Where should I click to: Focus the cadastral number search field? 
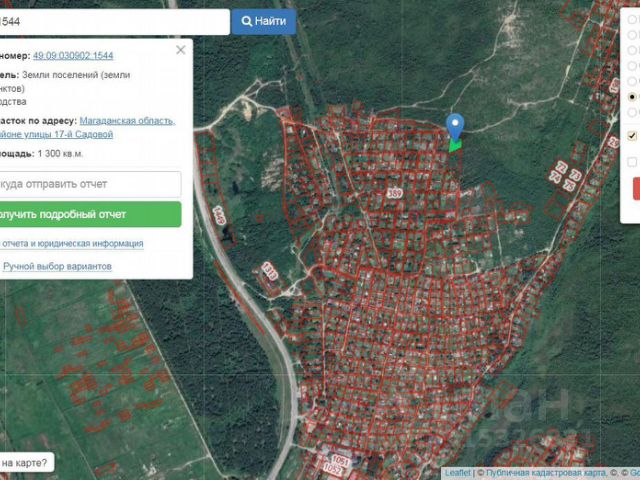114,22
